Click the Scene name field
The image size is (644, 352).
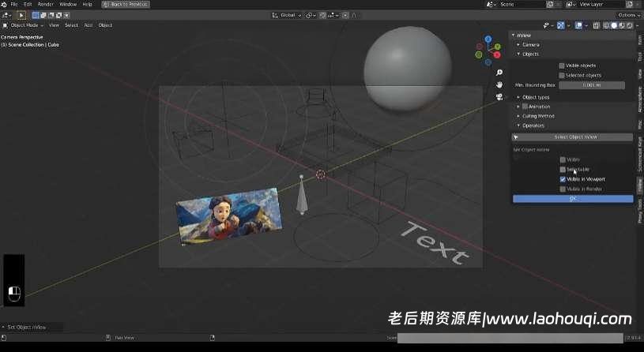[522, 4]
